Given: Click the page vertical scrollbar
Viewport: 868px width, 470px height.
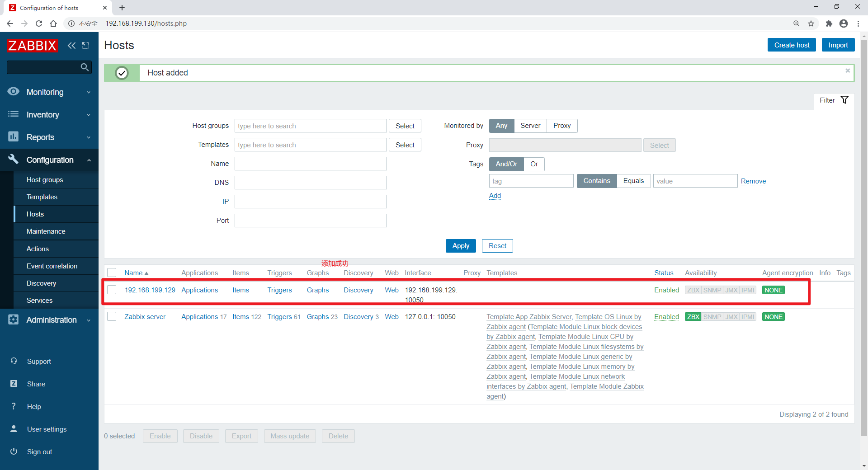Looking at the screenshot, I should point(864,237).
